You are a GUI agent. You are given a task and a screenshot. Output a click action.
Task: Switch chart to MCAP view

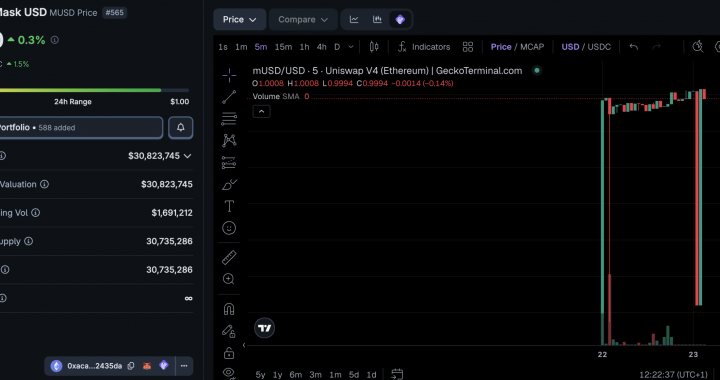tap(532, 47)
